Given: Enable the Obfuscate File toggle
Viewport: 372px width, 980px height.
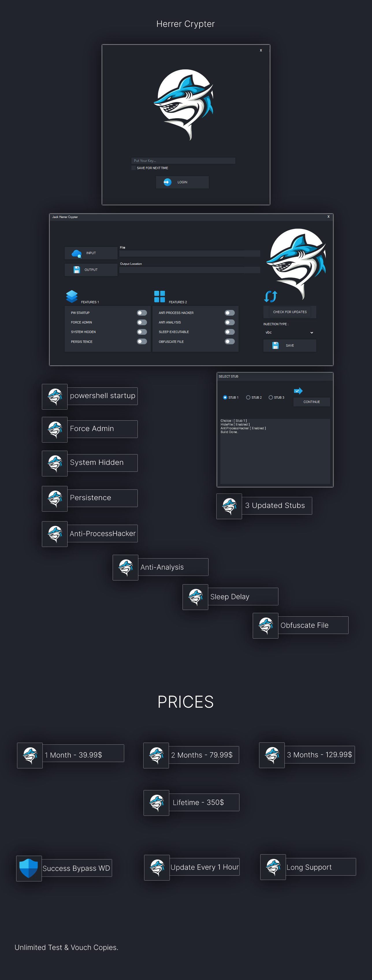Looking at the screenshot, I should tap(230, 342).
